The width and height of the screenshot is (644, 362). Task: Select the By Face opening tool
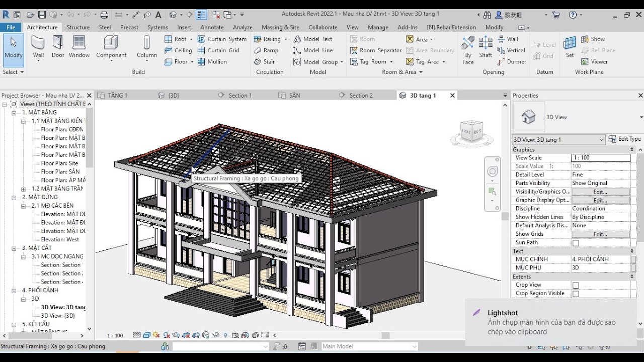(468, 50)
